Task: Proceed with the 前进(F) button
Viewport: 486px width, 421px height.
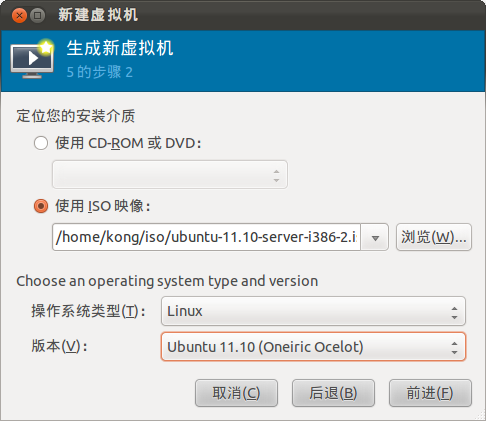Action: coord(430,393)
